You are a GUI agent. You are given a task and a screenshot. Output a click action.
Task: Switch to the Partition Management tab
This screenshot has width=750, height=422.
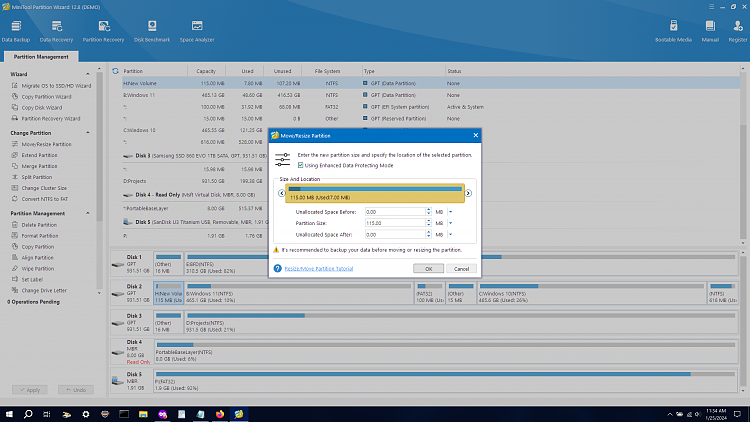[x=41, y=56]
